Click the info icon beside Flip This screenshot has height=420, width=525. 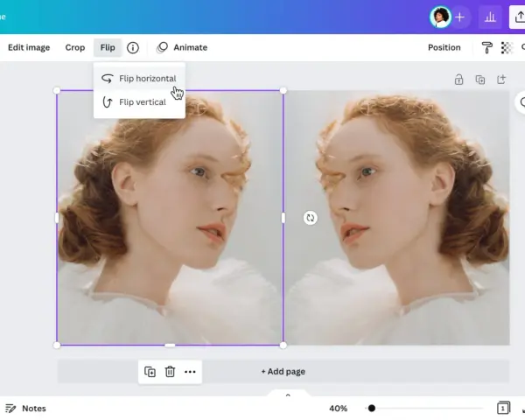(133, 48)
